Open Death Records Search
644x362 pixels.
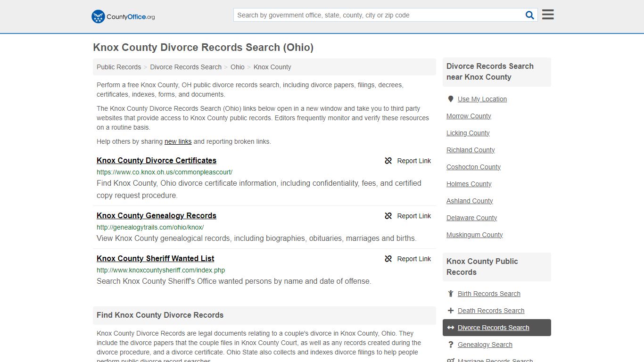(491, 311)
